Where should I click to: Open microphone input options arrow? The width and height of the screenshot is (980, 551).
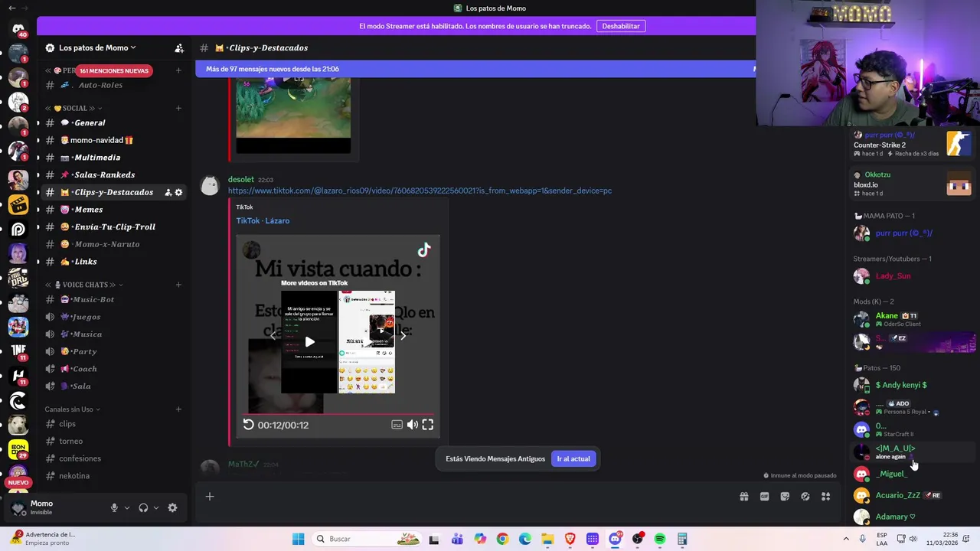[x=127, y=507]
